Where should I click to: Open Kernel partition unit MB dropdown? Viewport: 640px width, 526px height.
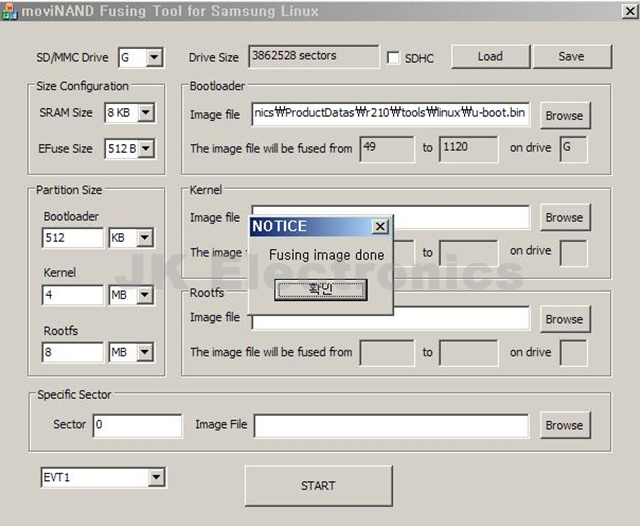pos(144,295)
